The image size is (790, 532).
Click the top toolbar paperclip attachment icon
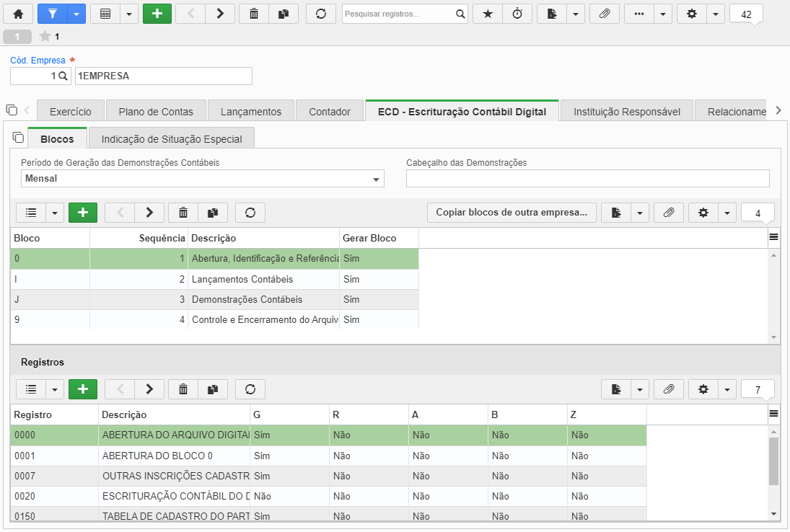tap(605, 14)
